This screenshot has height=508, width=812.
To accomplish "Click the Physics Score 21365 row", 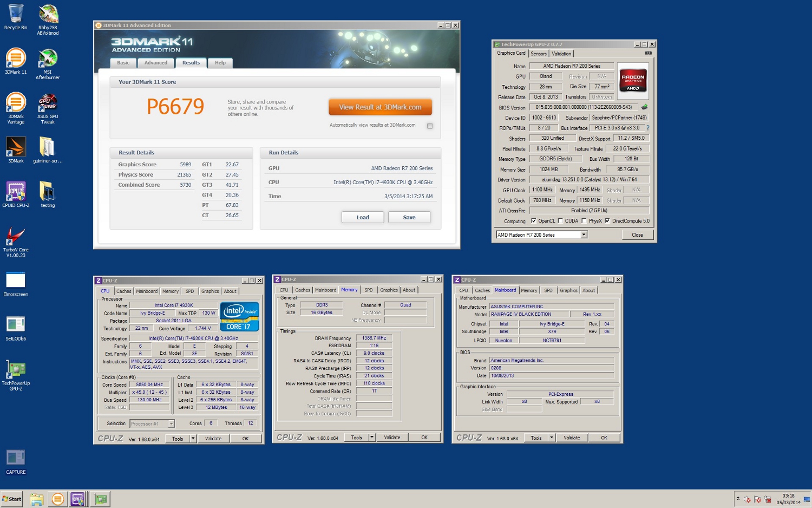I will click(x=155, y=175).
